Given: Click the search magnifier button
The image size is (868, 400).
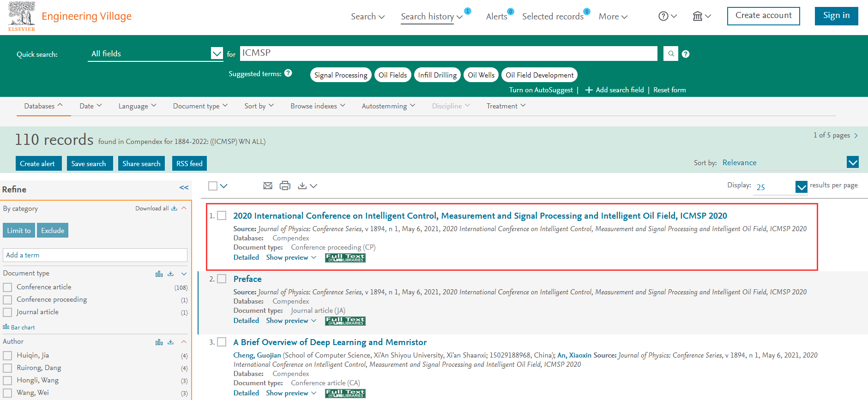Looking at the screenshot, I should coord(671,54).
